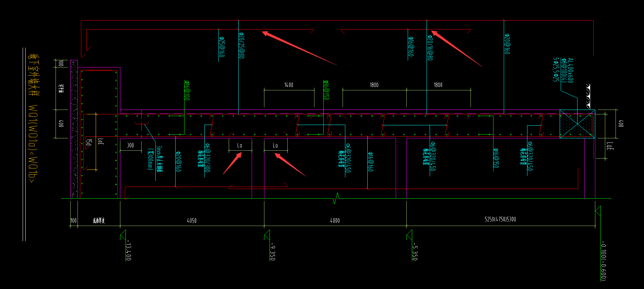
Task: Select the -9.350 elevation value
Action: 273,251
